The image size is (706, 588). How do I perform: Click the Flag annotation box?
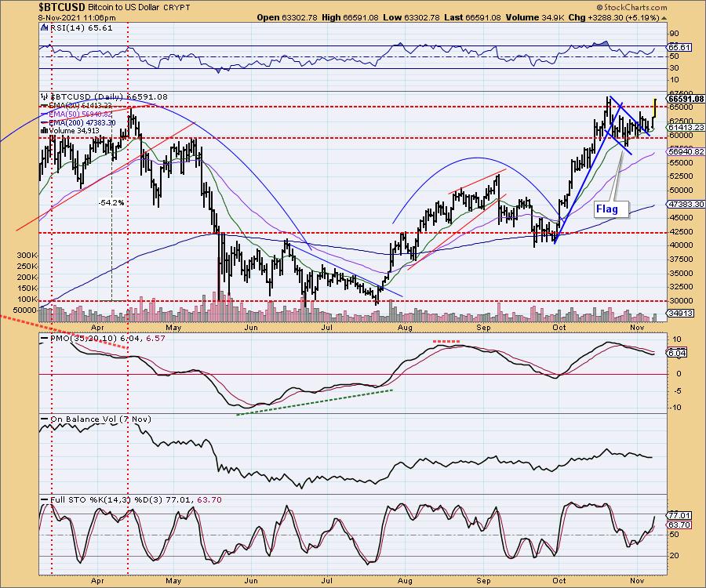pos(611,209)
